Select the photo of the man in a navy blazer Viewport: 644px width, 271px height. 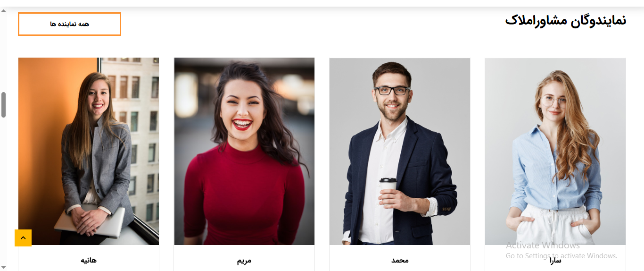coord(400,152)
